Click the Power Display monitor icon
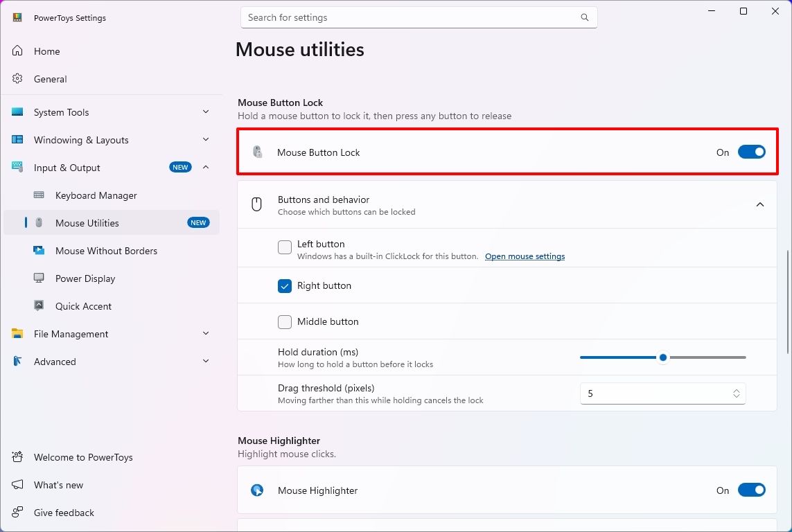 [x=39, y=278]
